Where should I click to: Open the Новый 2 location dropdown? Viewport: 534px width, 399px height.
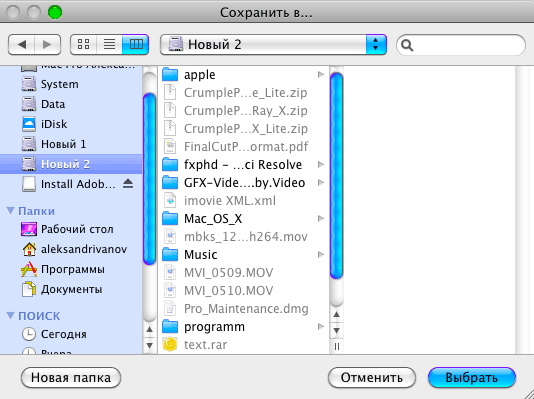coord(273,44)
